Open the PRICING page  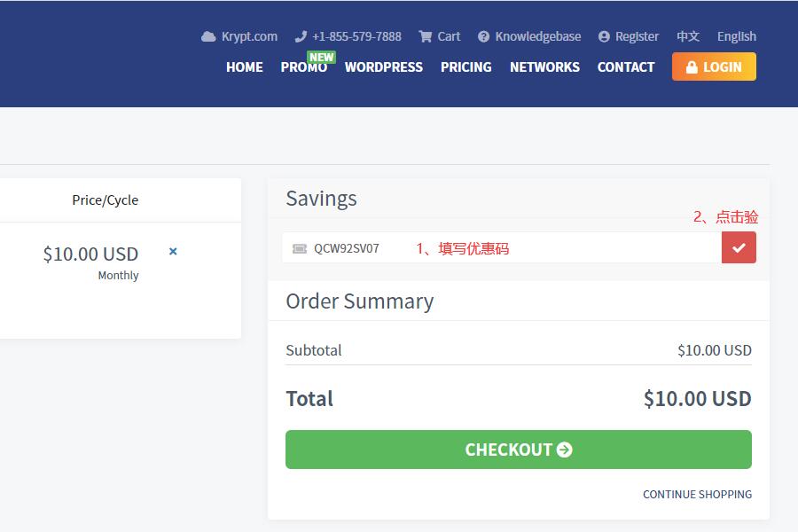[x=466, y=67]
